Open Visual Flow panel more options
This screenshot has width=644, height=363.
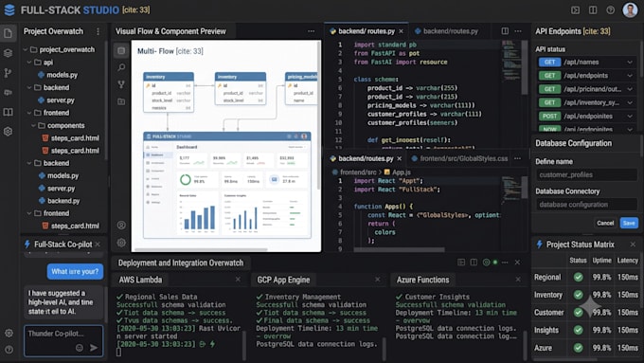click(311, 31)
